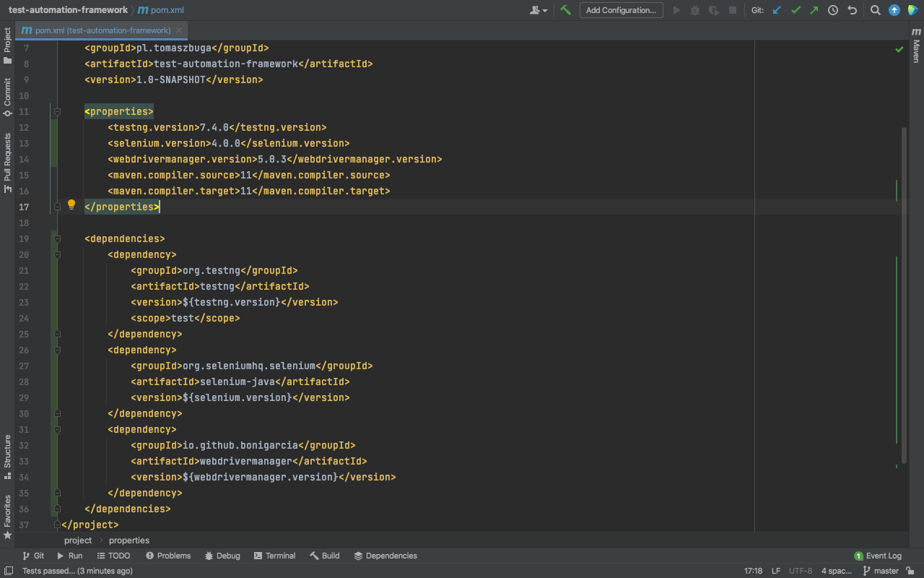Build the project with the hammer icon
This screenshot has width=924, height=578.
point(566,10)
